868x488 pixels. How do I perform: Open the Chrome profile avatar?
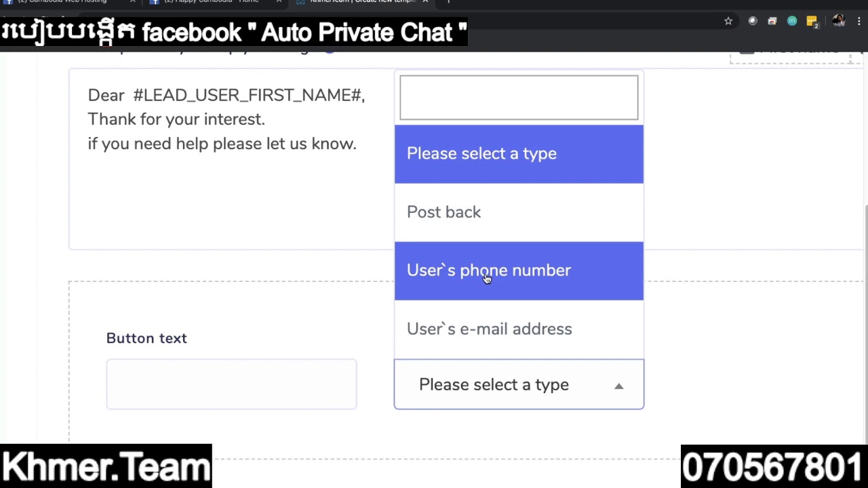839,21
